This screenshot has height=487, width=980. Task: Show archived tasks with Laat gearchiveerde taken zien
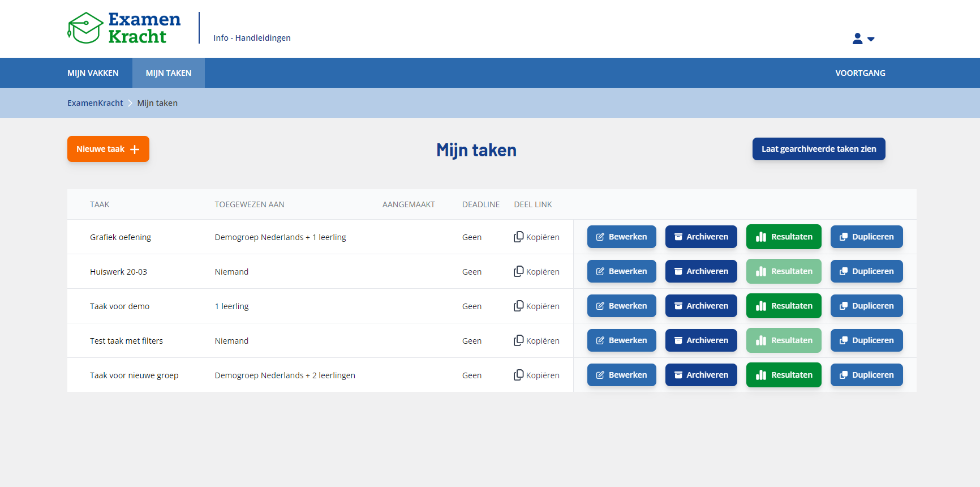click(818, 149)
